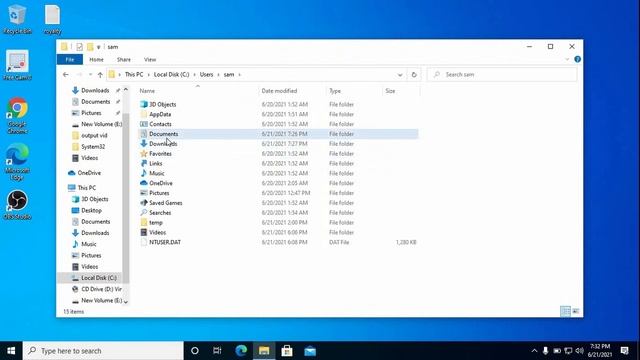Viewport: 640px width, 360px height.
Task: Switch to large icons view
Action: tap(576, 311)
